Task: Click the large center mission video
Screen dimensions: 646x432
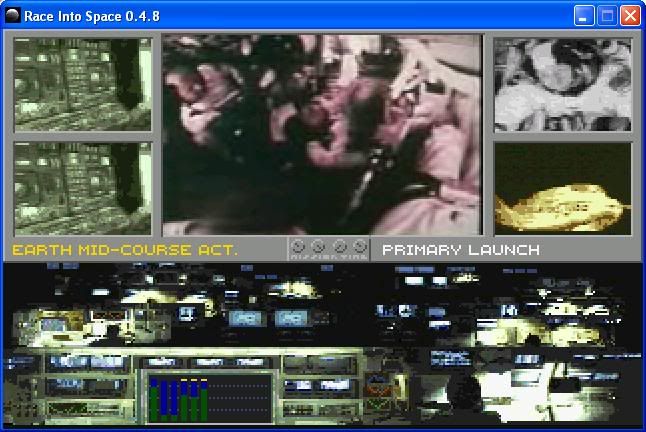Action: point(322,135)
